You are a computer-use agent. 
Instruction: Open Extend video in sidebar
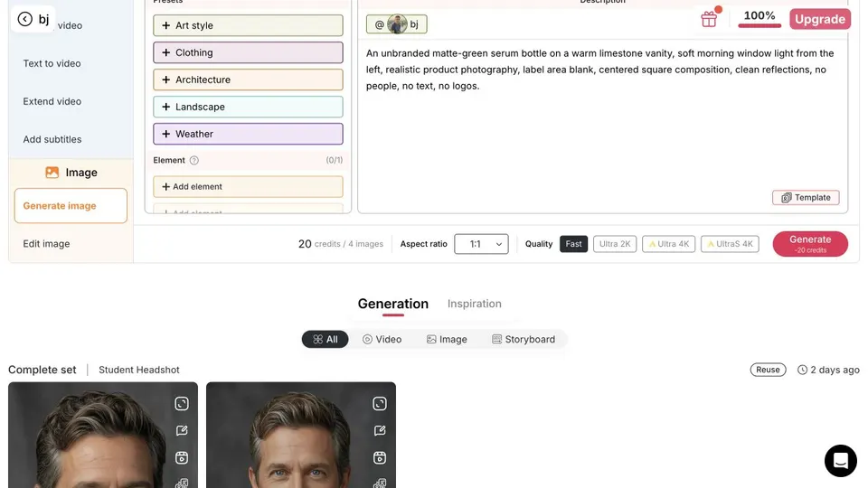tap(52, 102)
